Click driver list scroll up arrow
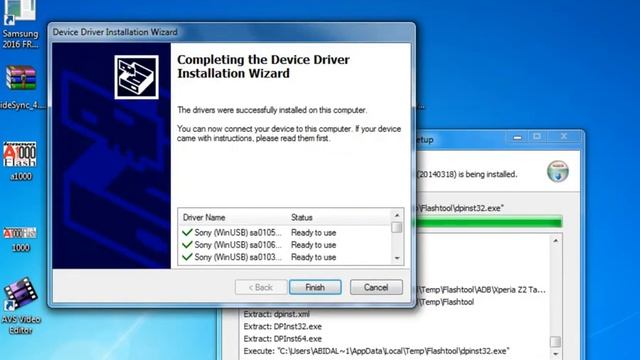This screenshot has height=360, width=640. click(397, 215)
